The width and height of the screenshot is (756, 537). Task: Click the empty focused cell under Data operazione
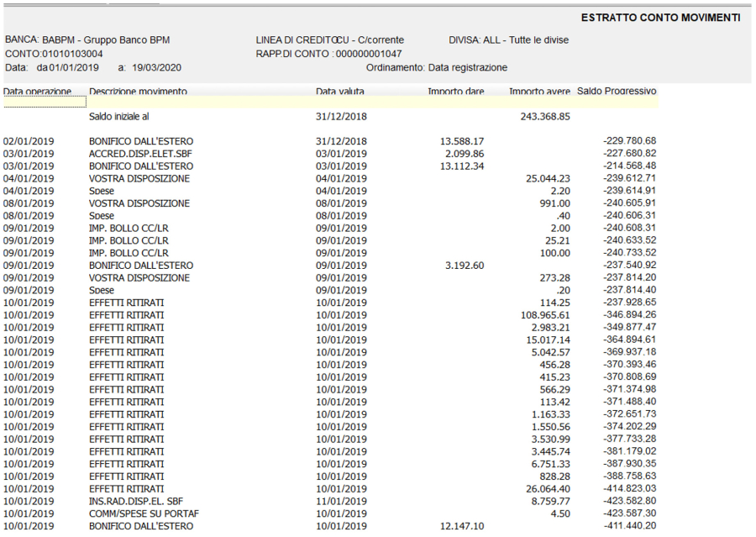[x=45, y=102]
